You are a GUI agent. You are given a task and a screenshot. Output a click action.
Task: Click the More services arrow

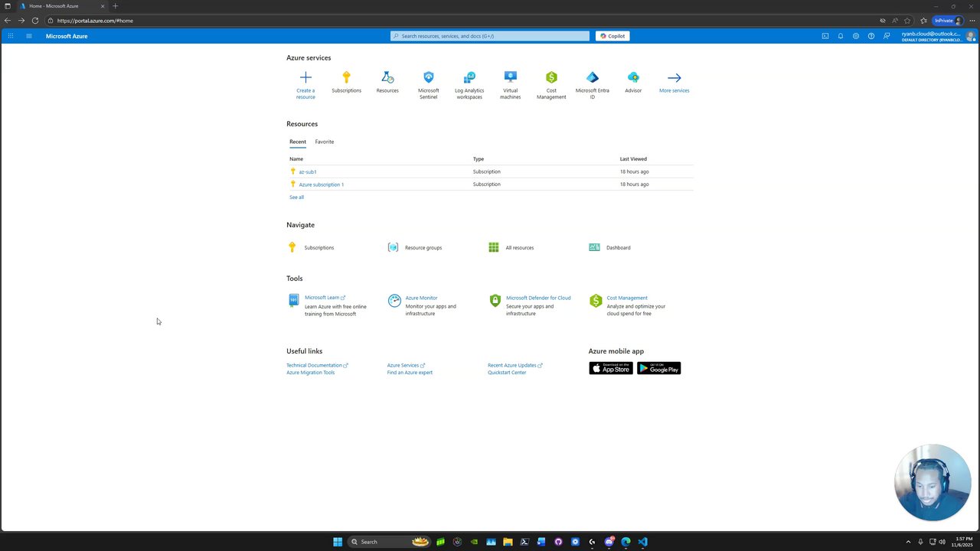click(x=674, y=77)
